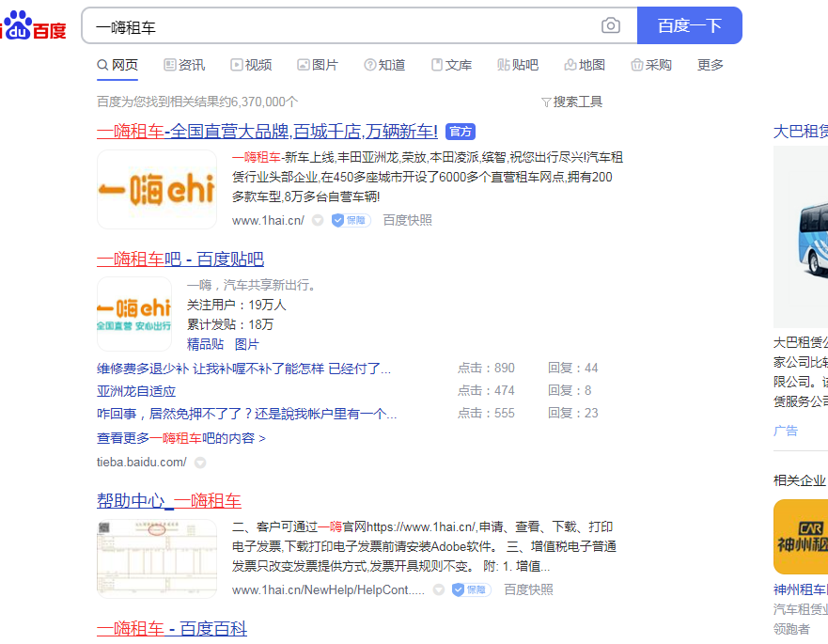
Task: Open the 知道 tab
Action: click(x=384, y=65)
